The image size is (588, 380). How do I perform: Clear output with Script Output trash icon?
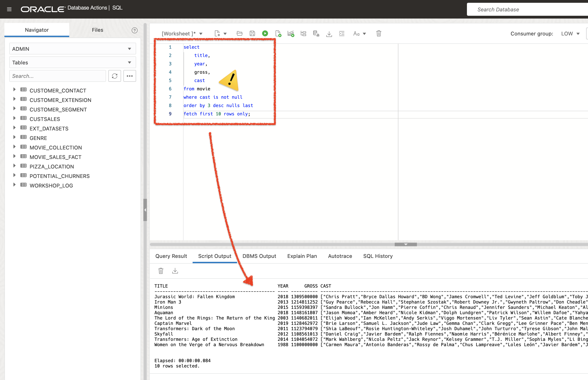tap(161, 271)
